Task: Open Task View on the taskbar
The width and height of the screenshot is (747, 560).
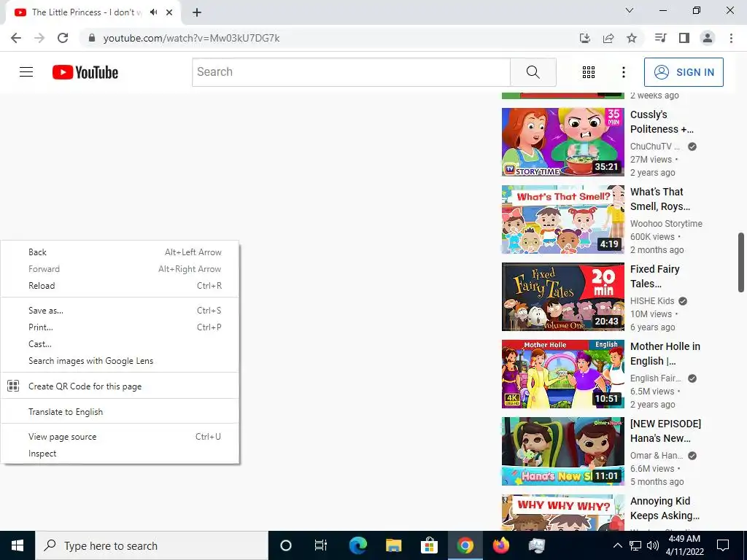Action: click(321, 545)
